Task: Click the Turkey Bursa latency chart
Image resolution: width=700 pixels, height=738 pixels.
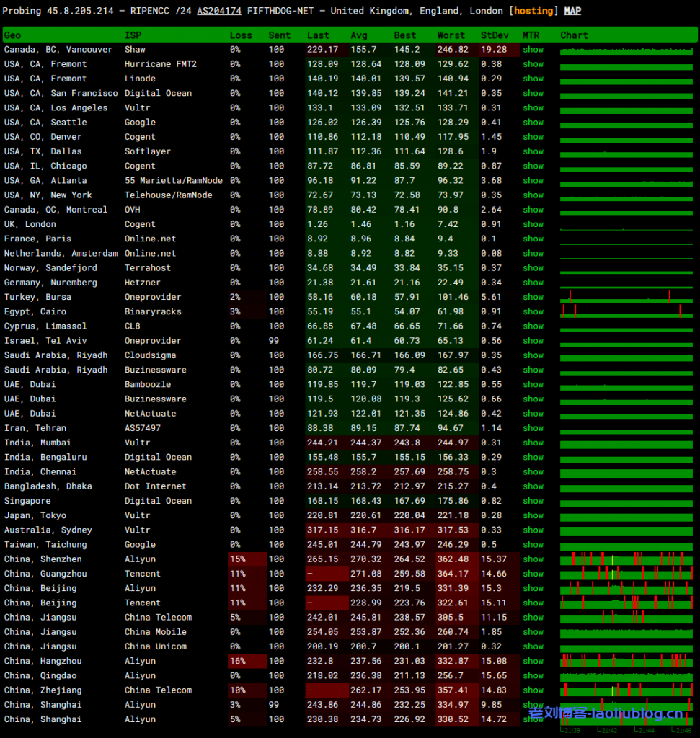Action: [626, 297]
